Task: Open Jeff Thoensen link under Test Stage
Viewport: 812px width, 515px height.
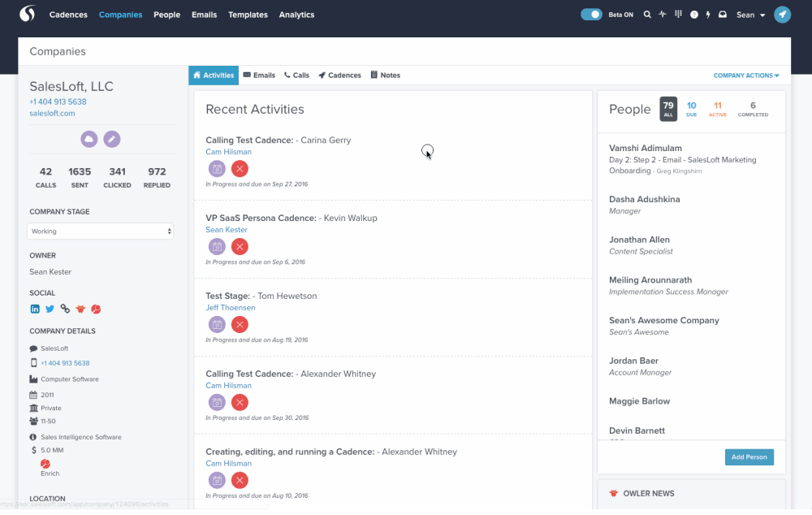Action: tap(231, 308)
